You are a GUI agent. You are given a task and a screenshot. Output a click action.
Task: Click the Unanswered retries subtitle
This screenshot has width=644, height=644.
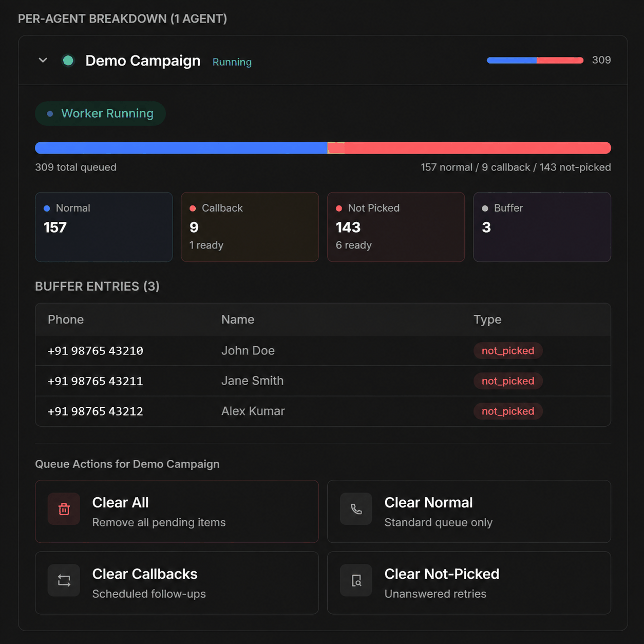435,594
